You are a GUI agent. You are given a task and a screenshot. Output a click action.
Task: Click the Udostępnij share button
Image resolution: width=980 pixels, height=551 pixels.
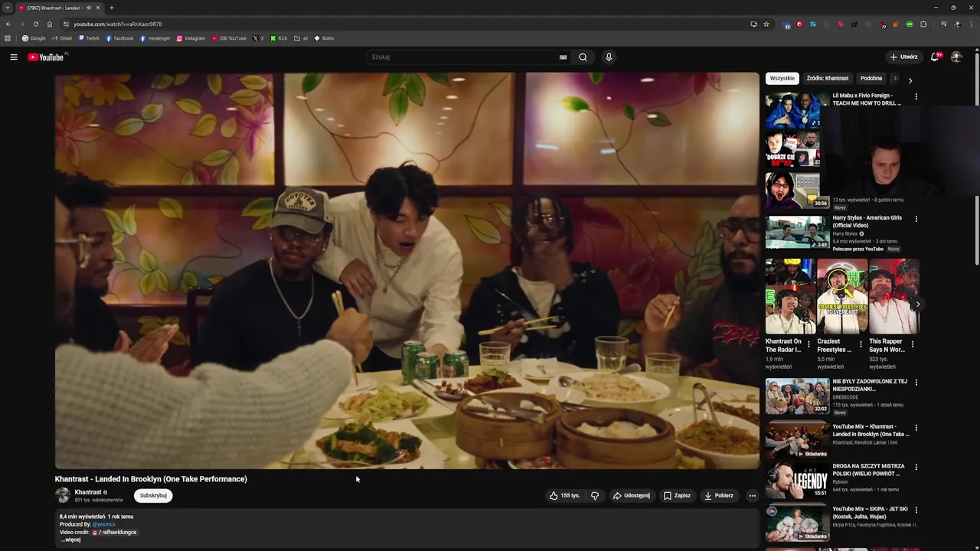(x=632, y=495)
